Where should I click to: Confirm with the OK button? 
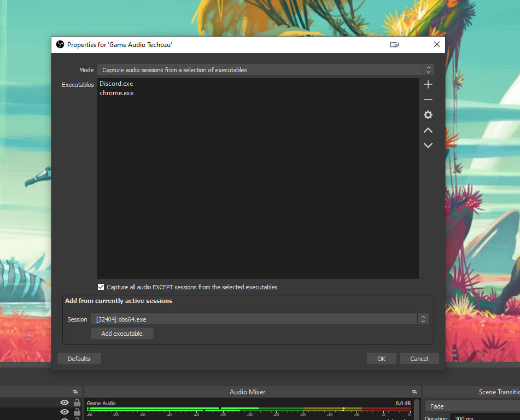381,359
